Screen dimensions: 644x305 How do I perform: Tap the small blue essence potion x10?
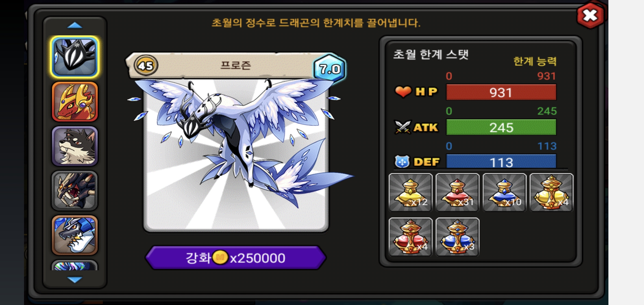pyautogui.click(x=504, y=192)
